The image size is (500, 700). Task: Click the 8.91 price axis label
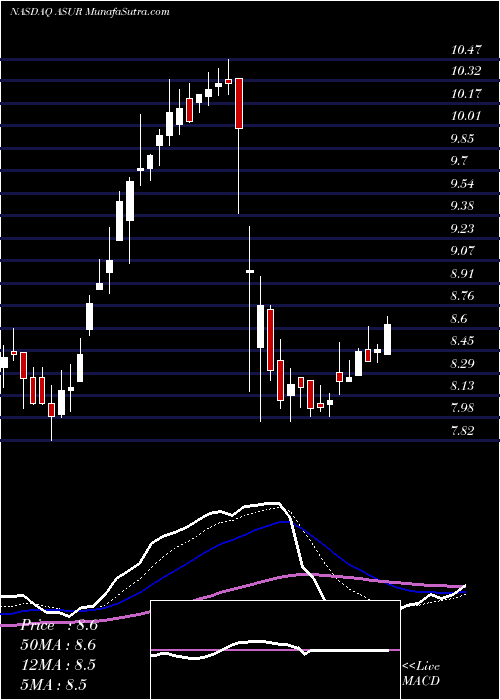click(462, 273)
